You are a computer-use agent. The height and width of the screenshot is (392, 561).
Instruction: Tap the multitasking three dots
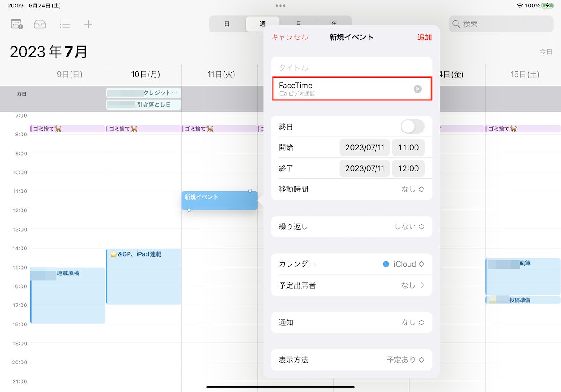(280, 6)
